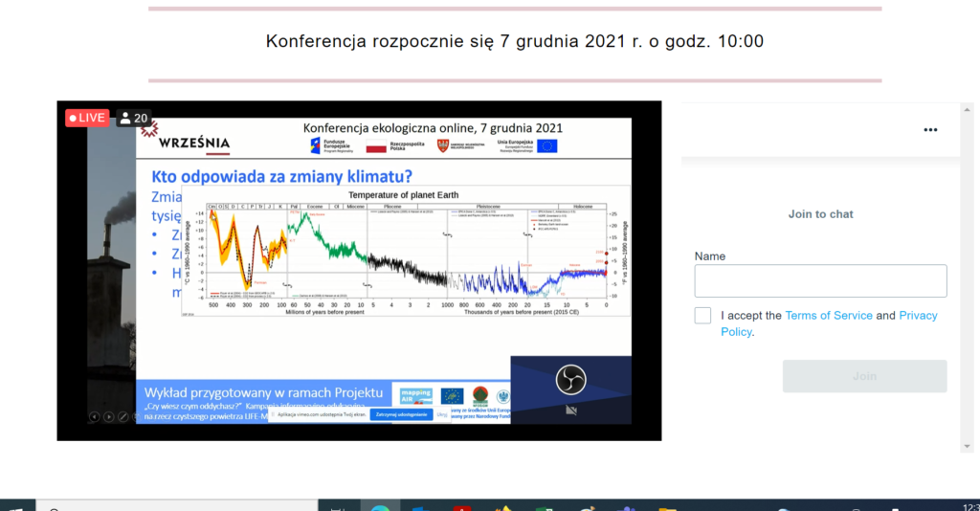Click the Temperature of planet Earth chart
Viewport: 980px width, 511px height.
click(x=406, y=251)
